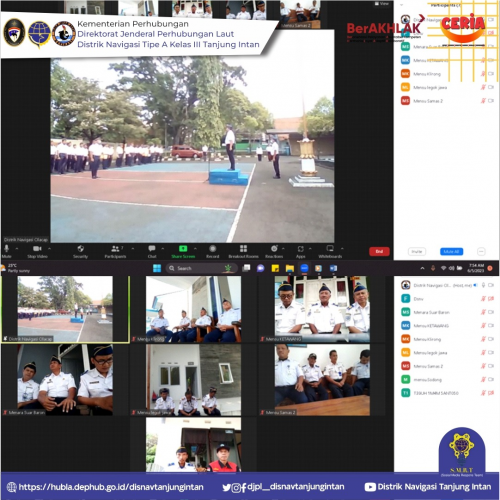Click the red End button
This screenshot has width=500, height=500.
tap(379, 251)
